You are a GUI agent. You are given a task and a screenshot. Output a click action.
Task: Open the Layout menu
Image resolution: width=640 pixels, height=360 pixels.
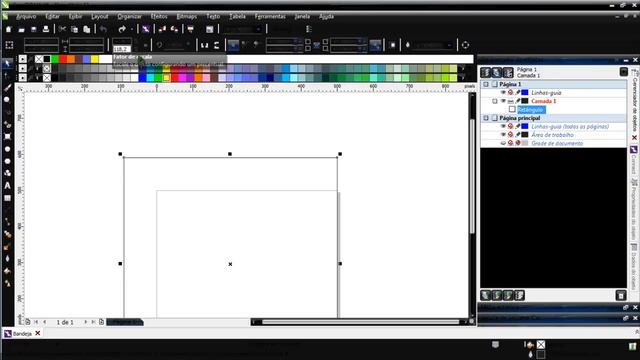[x=100, y=17]
